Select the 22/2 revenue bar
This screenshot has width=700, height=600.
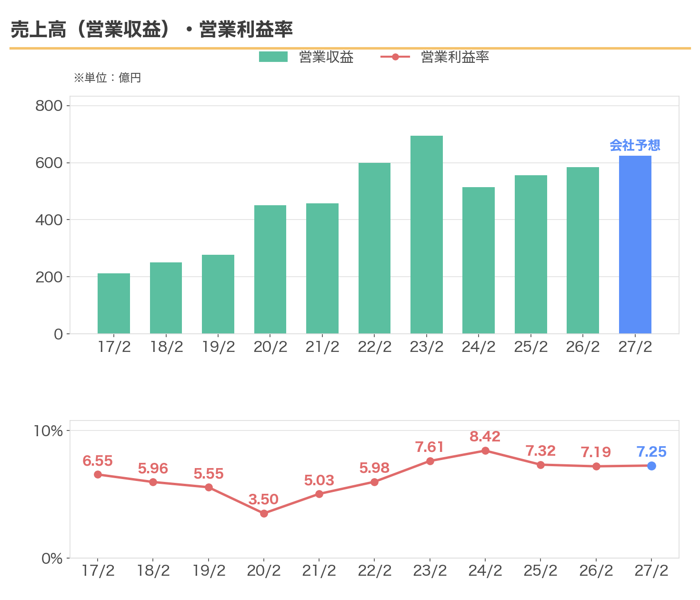pyautogui.click(x=374, y=248)
